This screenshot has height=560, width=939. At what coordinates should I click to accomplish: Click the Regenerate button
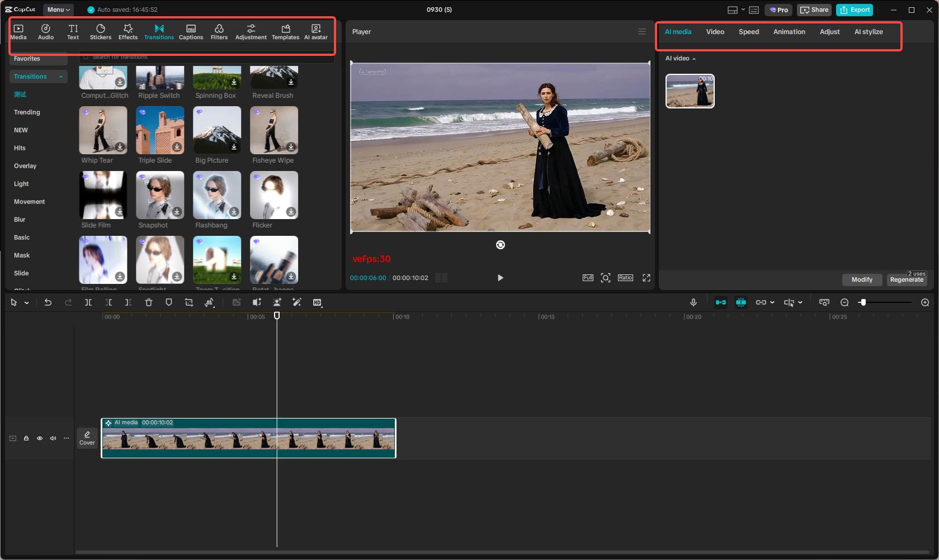[x=907, y=279]
